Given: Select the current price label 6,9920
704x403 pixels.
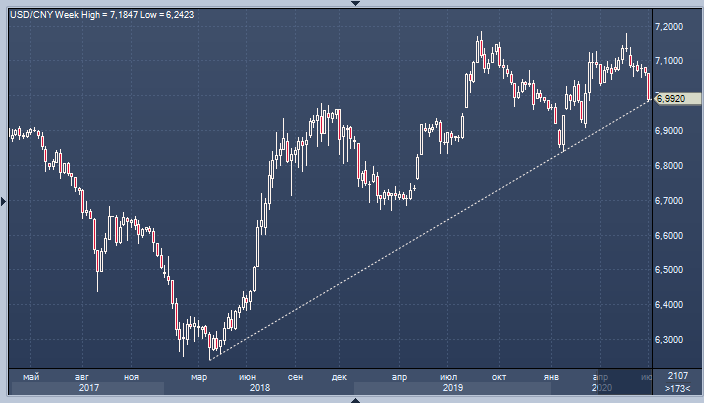Looking at the screenshot, I should click(670, 98).
